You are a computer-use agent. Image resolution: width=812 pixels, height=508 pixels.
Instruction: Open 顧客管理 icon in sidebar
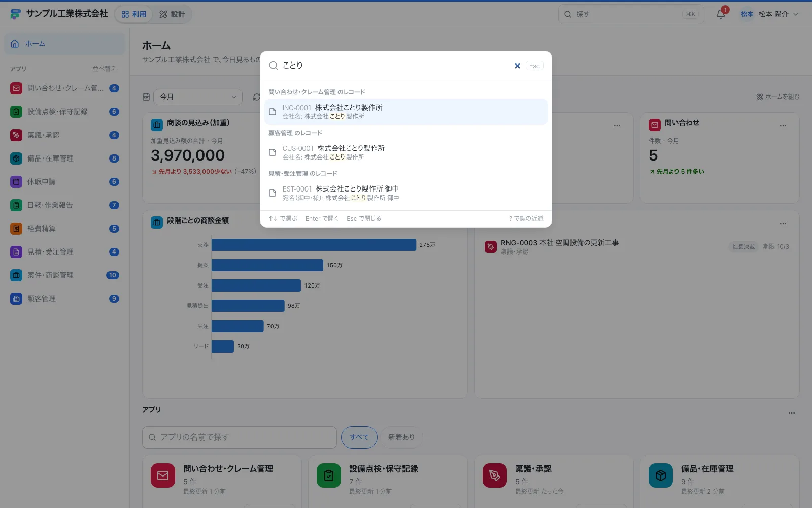[16, 299]
